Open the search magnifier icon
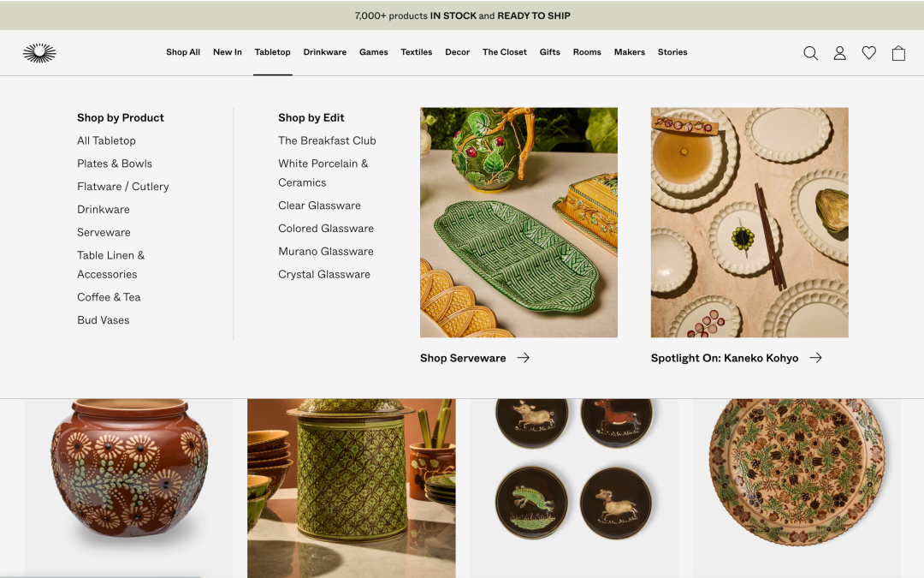The width and height of the screenshot is (924, 578). point(810,53)
